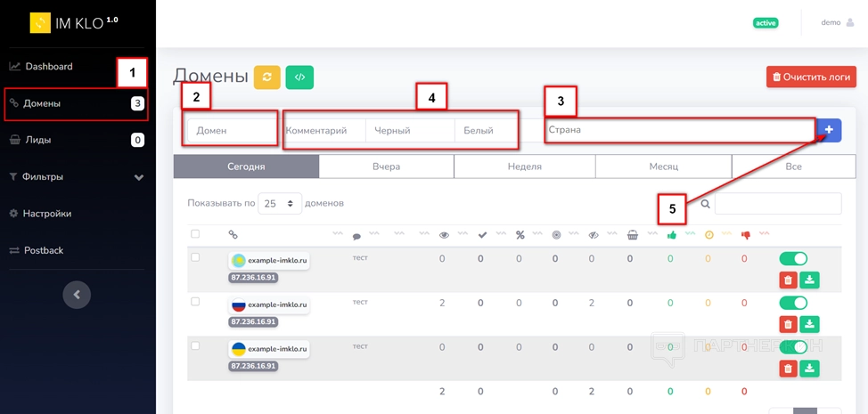The image size is (868, 414).
Task: Open the Страна country selector
Action: [x=680, y=131]
